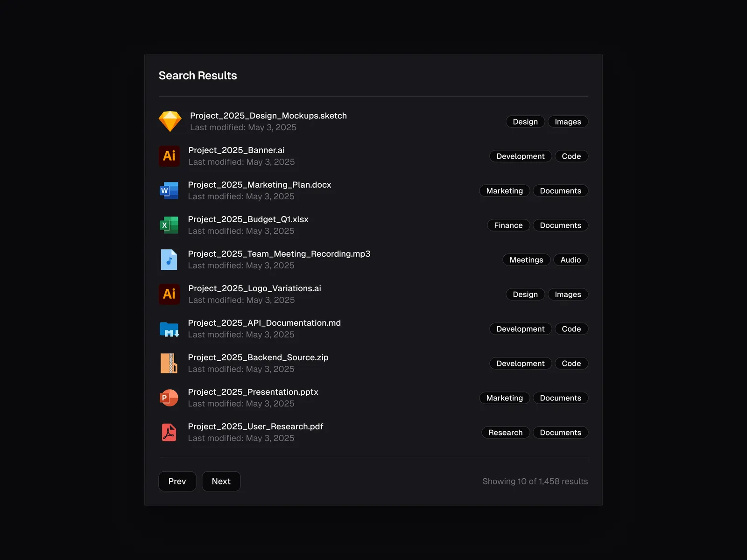Click the Illustrator icon for Project_2025_Banner.ai
Image resolution: width=747 pixels, height=560 pixels.
(169, 156)
